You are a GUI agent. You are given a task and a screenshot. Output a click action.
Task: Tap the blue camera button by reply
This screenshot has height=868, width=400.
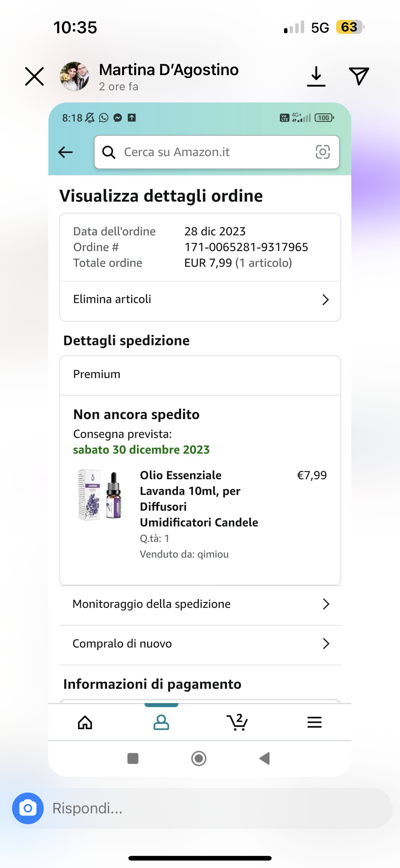click(x=28, y=808)
